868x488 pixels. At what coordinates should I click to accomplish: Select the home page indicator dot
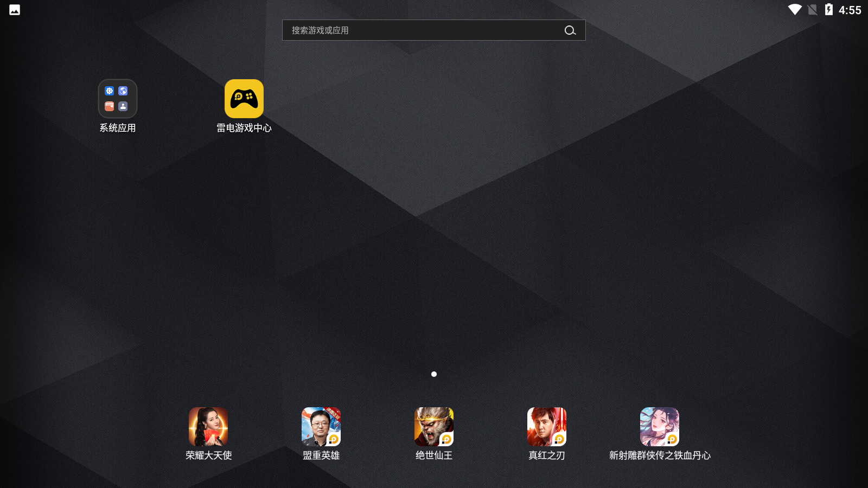point(434,374)
